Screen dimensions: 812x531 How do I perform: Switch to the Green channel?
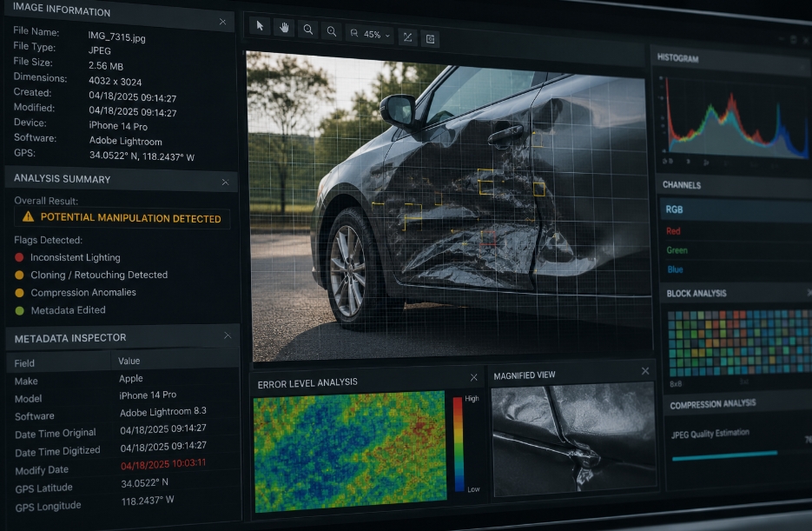click(x=736, y=250)
